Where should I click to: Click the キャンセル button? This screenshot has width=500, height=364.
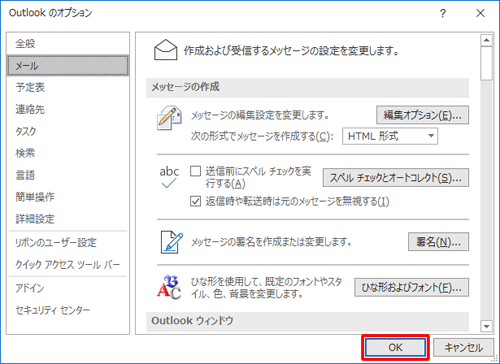click(463, 348)
